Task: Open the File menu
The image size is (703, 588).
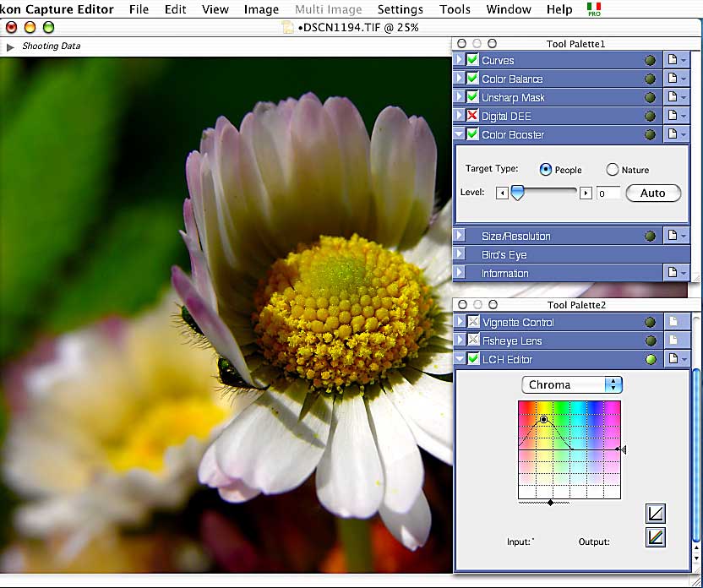Action: pyautogui.click(x=139, y=9)
